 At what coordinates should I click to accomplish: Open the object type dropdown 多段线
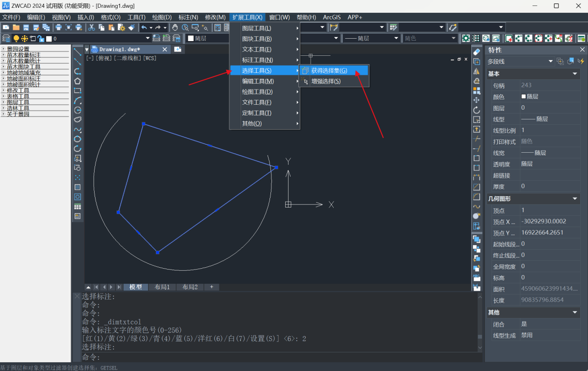coord(520,61)
